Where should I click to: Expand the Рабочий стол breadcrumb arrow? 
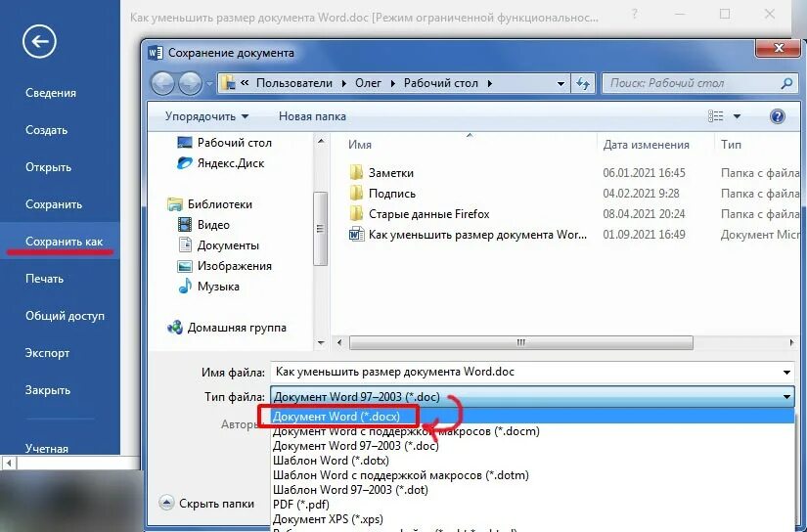tap(489, 83)
